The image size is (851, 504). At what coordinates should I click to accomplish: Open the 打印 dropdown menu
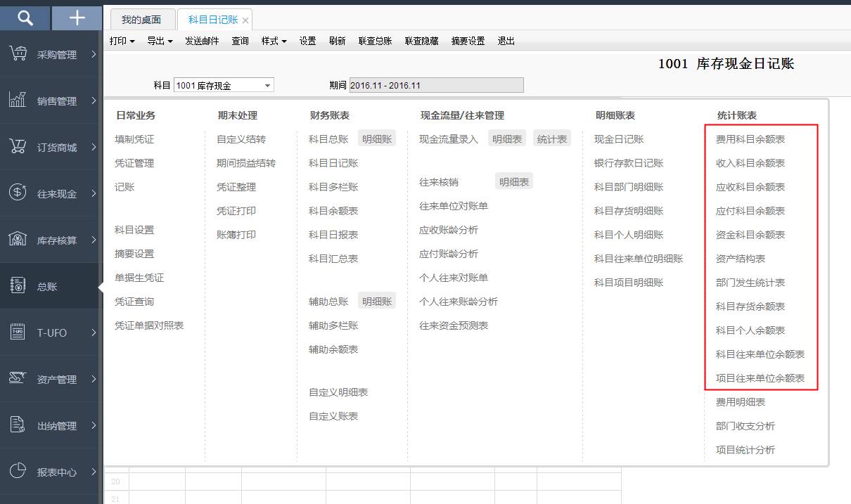coord(122,41)
